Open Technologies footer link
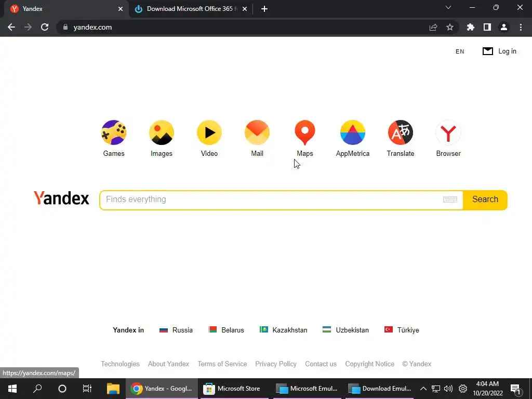The height and width of the screenshot is (399, 532). (x=120, y=364)
